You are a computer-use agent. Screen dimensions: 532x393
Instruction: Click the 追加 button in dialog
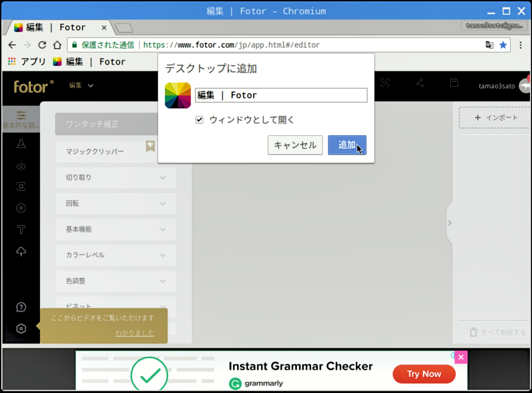point(347,145)
